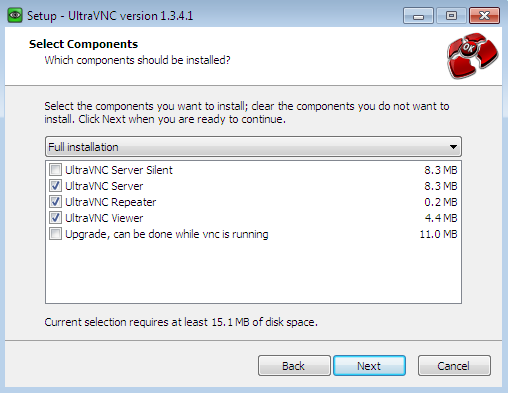
Task: Click the Setup title bar text
Action: (x=110, y=16)
